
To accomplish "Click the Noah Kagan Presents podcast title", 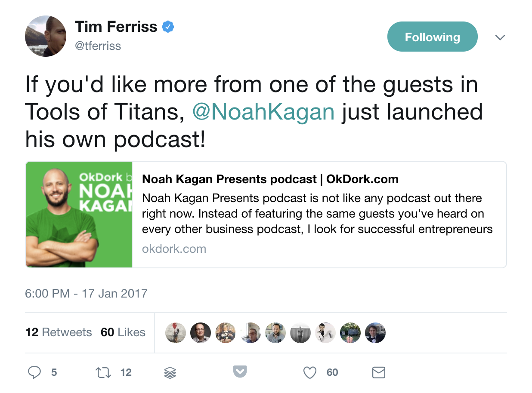I will (x=270, y=179).
